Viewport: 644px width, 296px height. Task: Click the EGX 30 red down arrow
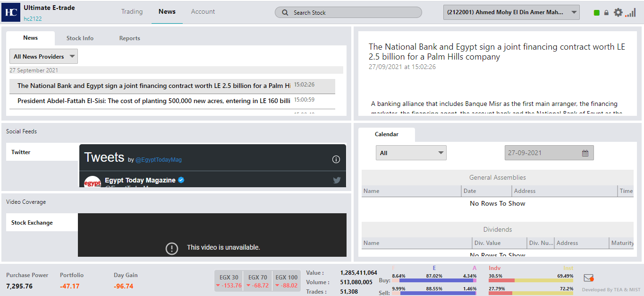pos(218,286)
